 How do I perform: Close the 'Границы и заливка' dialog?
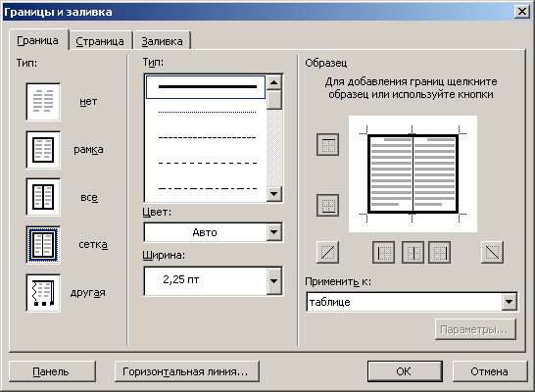point(522,12)
